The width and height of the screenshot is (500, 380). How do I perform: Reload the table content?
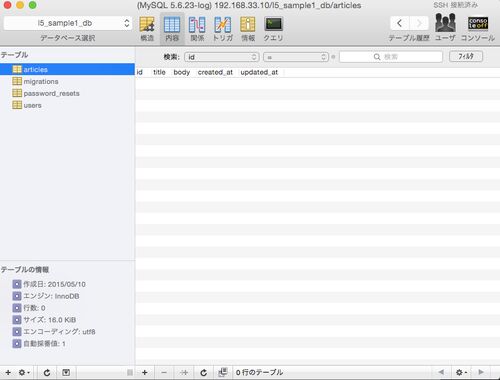pyautogui.click(x=203, y=372)
